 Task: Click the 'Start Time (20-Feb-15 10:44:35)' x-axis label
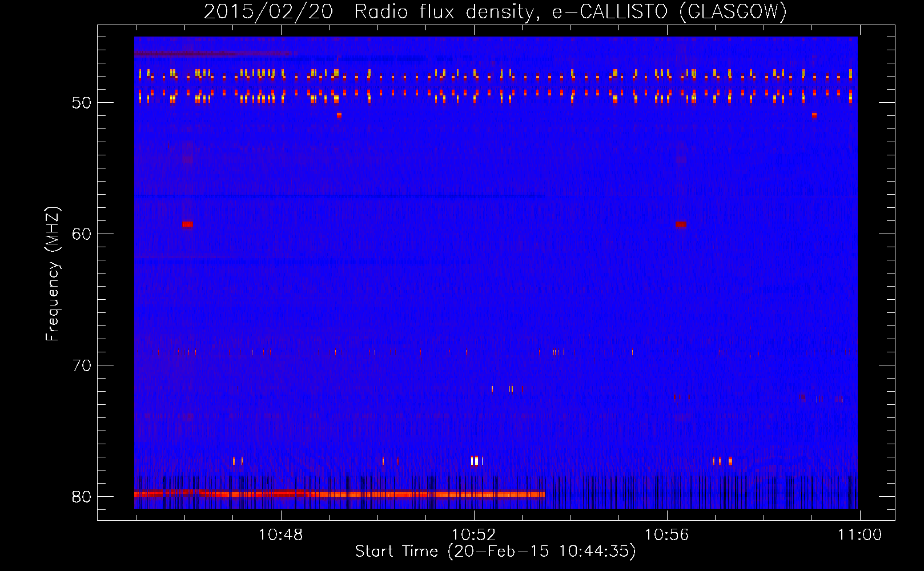pos(495,551)
